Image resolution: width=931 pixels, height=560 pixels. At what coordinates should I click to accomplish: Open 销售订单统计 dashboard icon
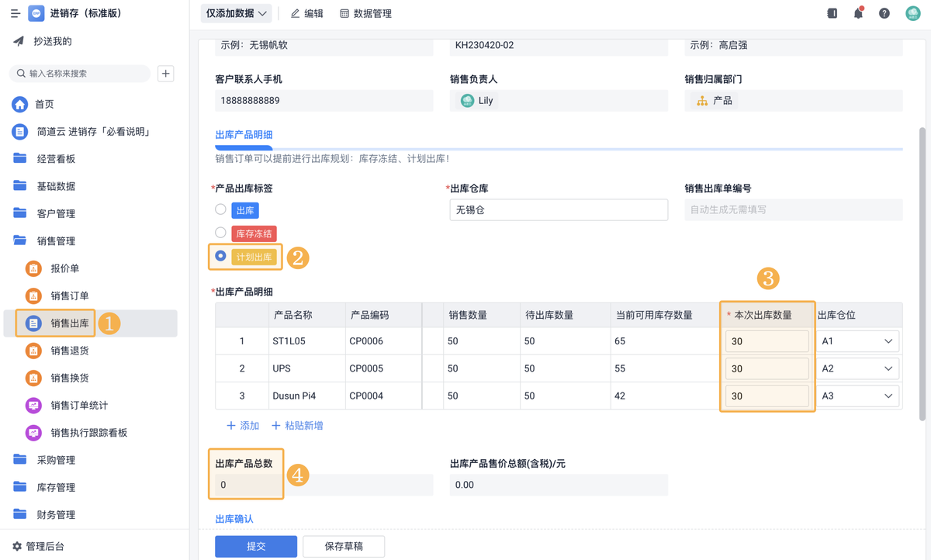[x=33, y=405]
